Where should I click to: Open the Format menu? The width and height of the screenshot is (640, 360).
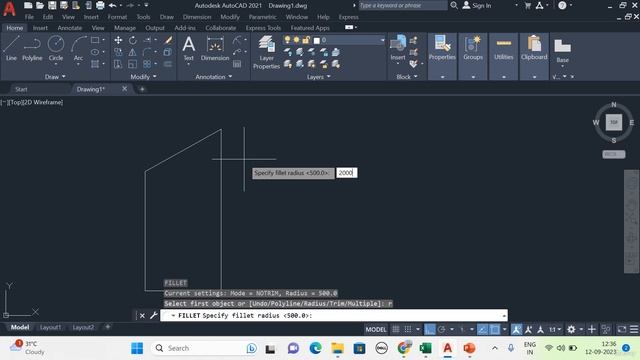pyautogui.click(x=117, y=17)
